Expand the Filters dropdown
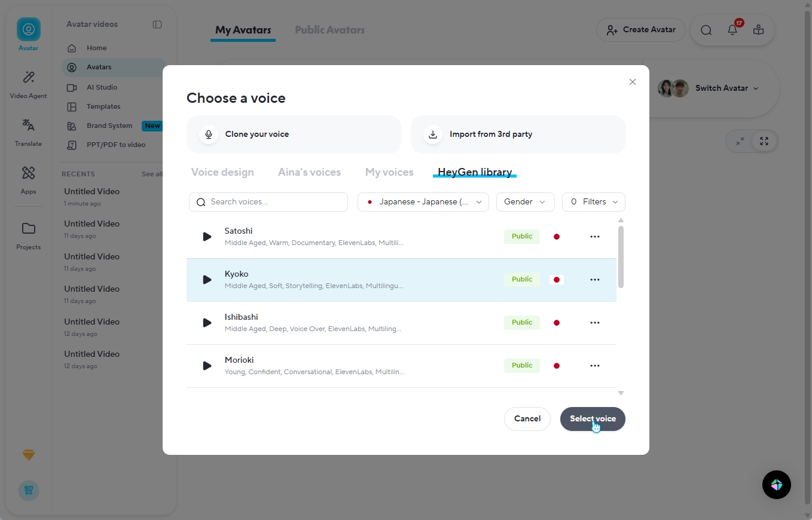This screenshot has height=520, width=812. pyautogui.click(x=594, y=202)
